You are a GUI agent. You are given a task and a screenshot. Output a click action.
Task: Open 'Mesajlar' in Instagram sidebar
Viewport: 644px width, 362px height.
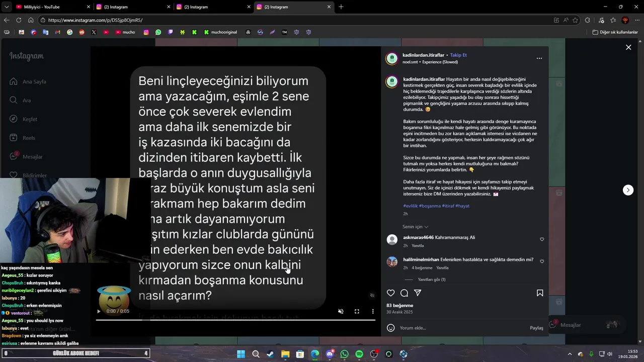[26, 156]
